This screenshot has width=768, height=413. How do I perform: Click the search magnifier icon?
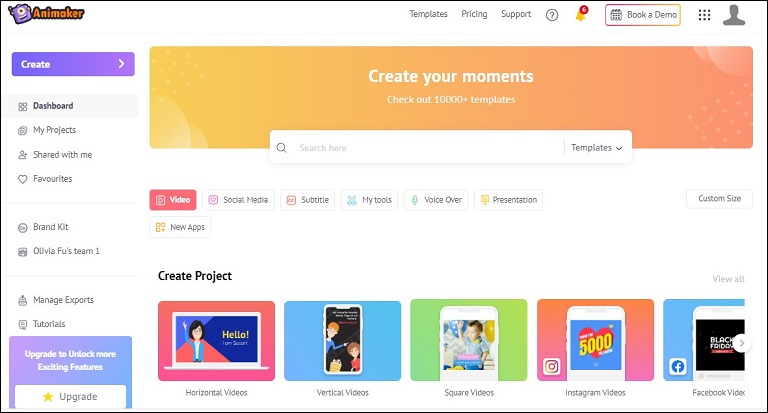282,147
